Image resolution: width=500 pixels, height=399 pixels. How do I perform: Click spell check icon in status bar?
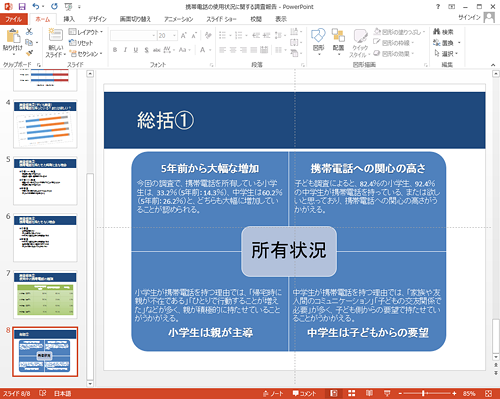coord(43,393)
